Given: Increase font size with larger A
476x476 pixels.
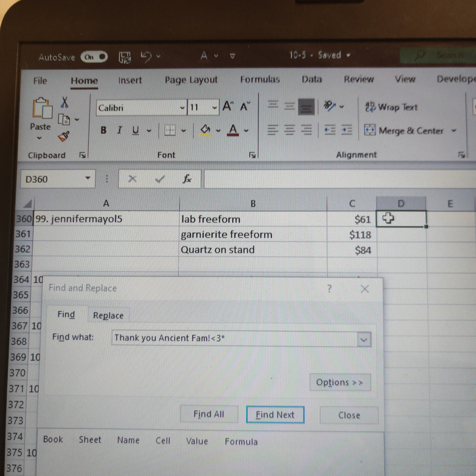Looking at the screenshot, I should pyautogui.click(x=228, y=106).
